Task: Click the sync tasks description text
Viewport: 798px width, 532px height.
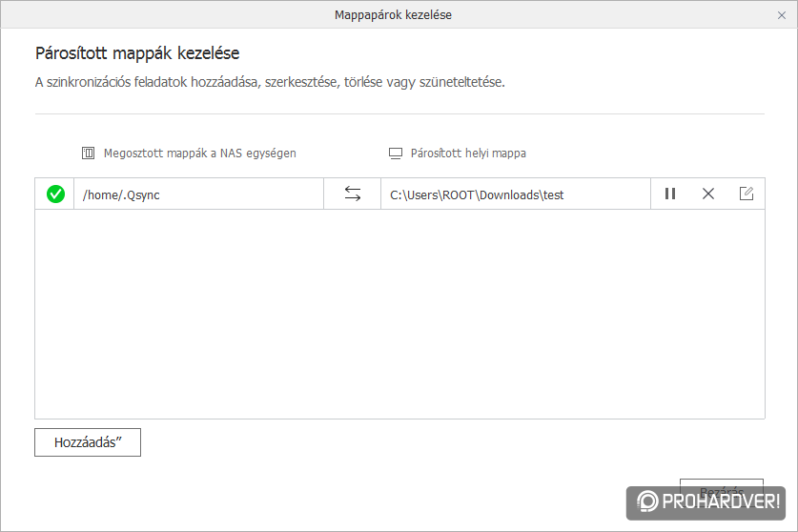Action: coord(270,83)
